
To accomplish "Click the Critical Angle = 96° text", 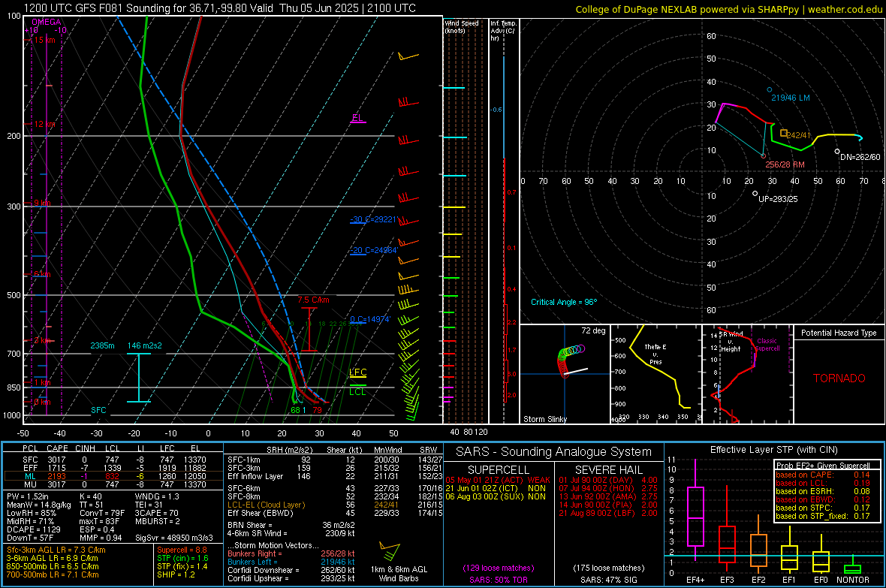I will point(564,302).
